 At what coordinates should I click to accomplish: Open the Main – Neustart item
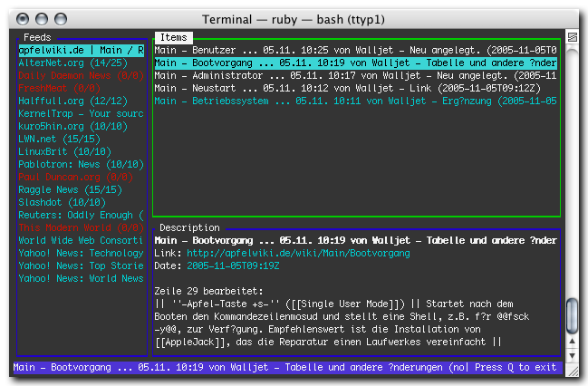[348, 89]
